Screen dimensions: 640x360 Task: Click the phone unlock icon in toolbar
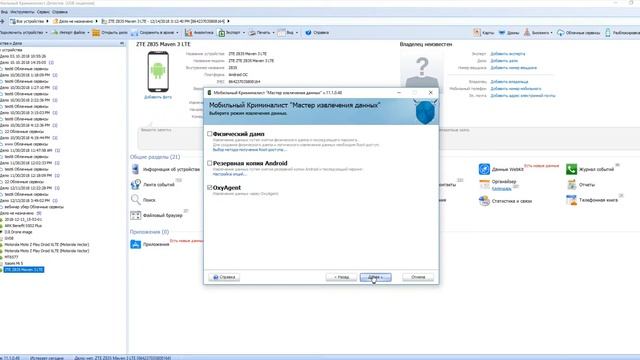coord(608,33)
